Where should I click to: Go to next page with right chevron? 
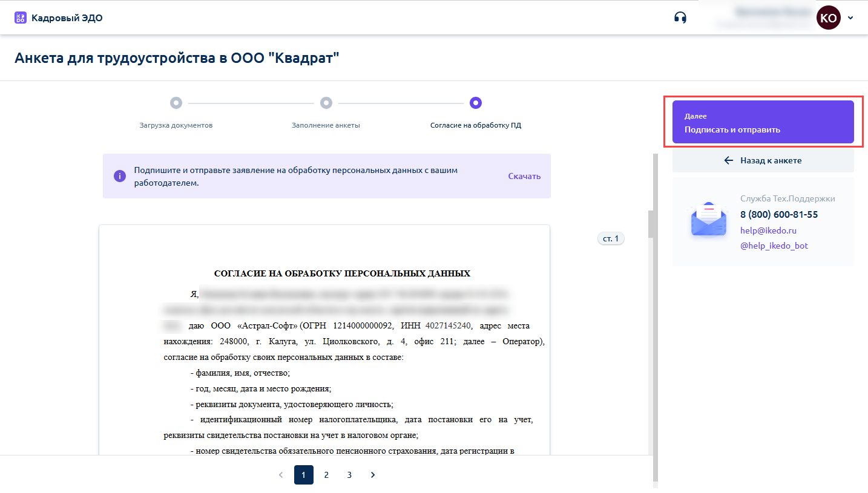pyautogui.click(x=373, y=475)
